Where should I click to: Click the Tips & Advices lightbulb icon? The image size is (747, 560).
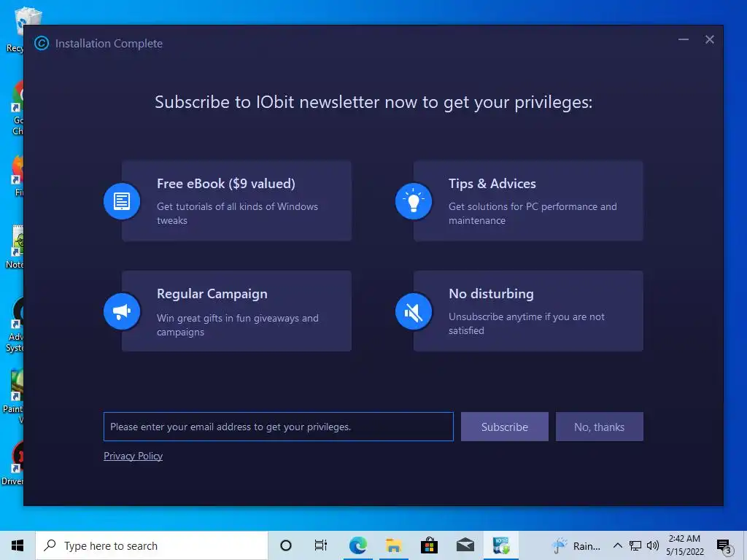pyautogui.click(x=414, y=201)
